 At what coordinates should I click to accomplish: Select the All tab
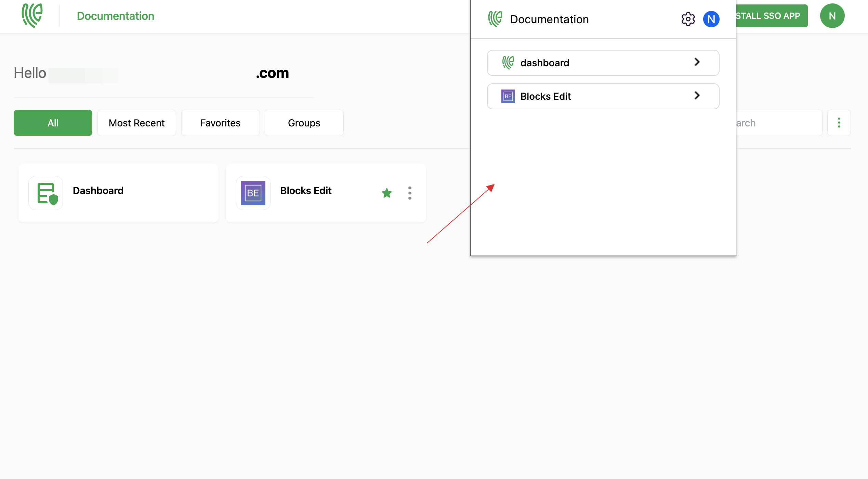click(x=53, y=123)
